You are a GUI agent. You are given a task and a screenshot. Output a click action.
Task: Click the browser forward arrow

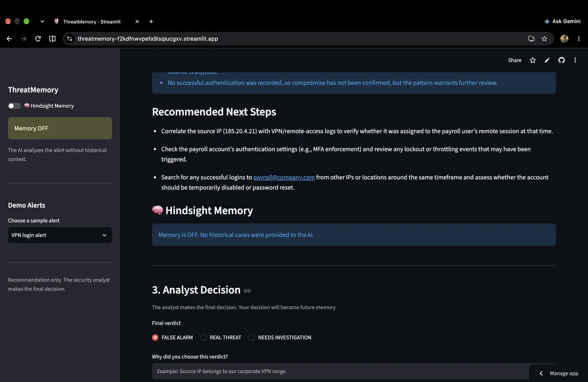(24, 39)
